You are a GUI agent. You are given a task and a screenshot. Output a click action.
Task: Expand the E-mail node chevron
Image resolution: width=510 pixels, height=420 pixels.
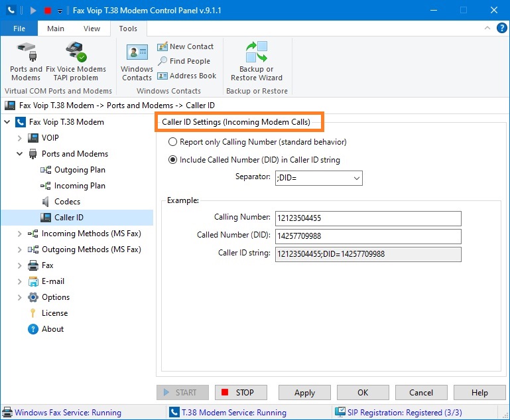tap(19, 281)
